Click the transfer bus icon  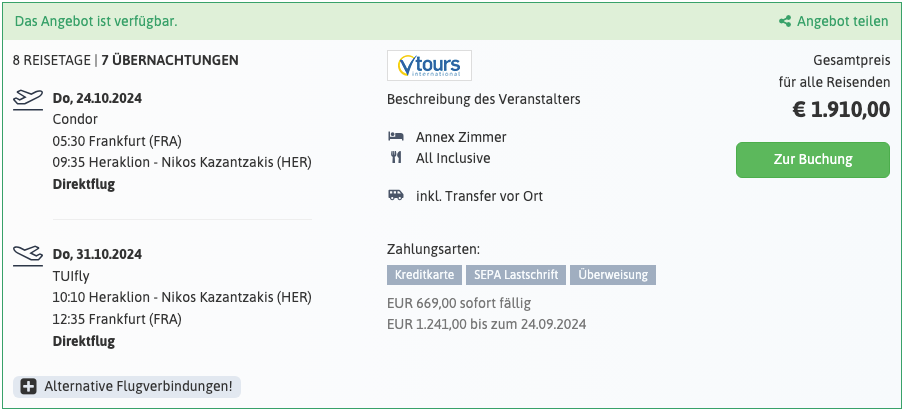tap(396, 195)
